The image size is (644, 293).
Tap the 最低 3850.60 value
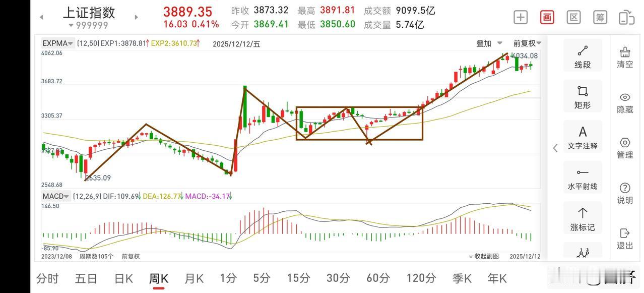pyautogui.click(x=337, y=24)
